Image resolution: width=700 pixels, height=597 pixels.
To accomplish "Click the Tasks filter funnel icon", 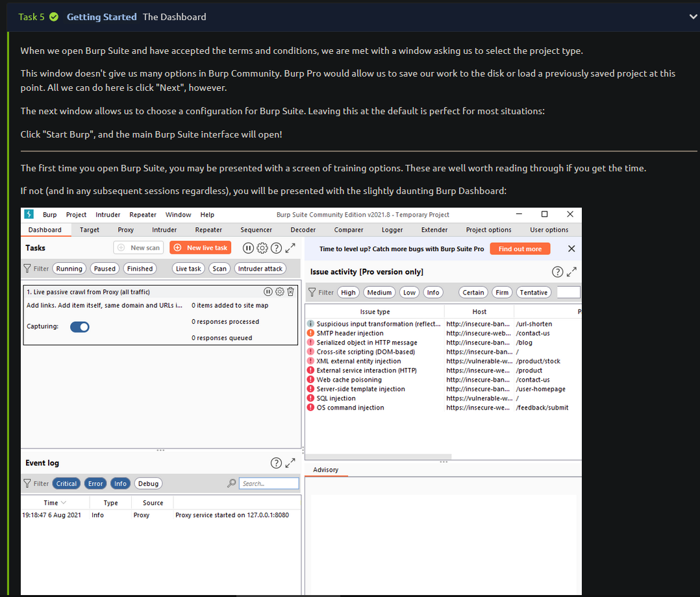I will (x=27, y=269).
